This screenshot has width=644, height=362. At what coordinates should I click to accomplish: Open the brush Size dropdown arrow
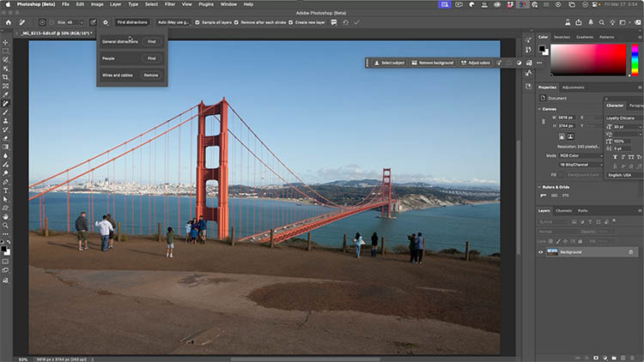(82, 22)
